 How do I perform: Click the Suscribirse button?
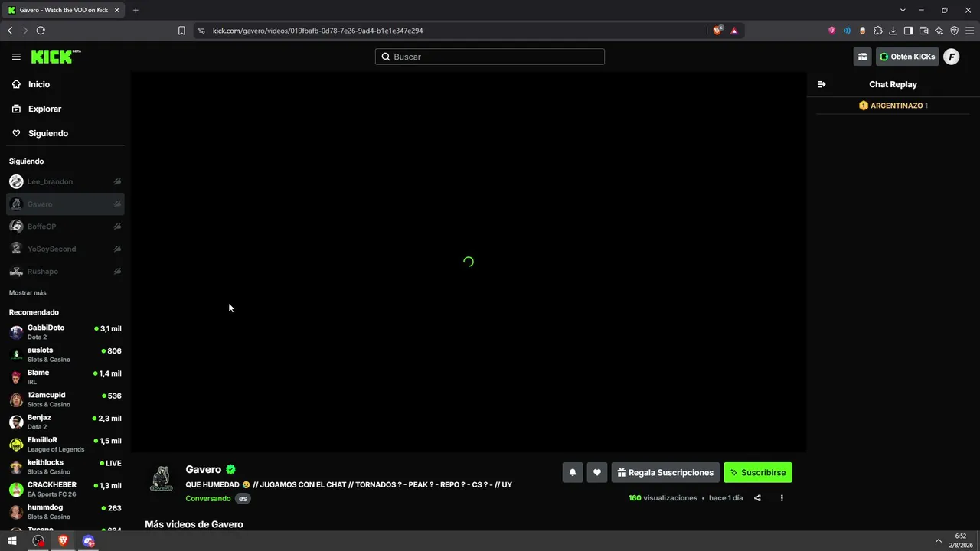click(x=758, y=472)
